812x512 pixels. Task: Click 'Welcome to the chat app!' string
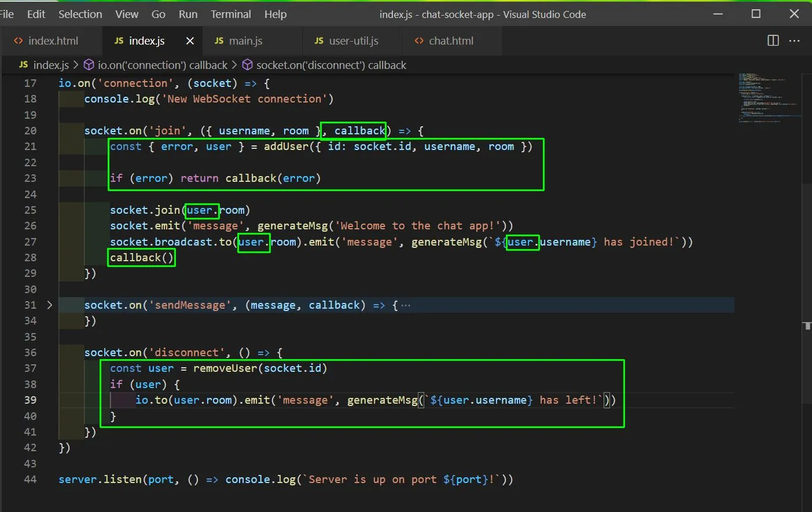417,225
